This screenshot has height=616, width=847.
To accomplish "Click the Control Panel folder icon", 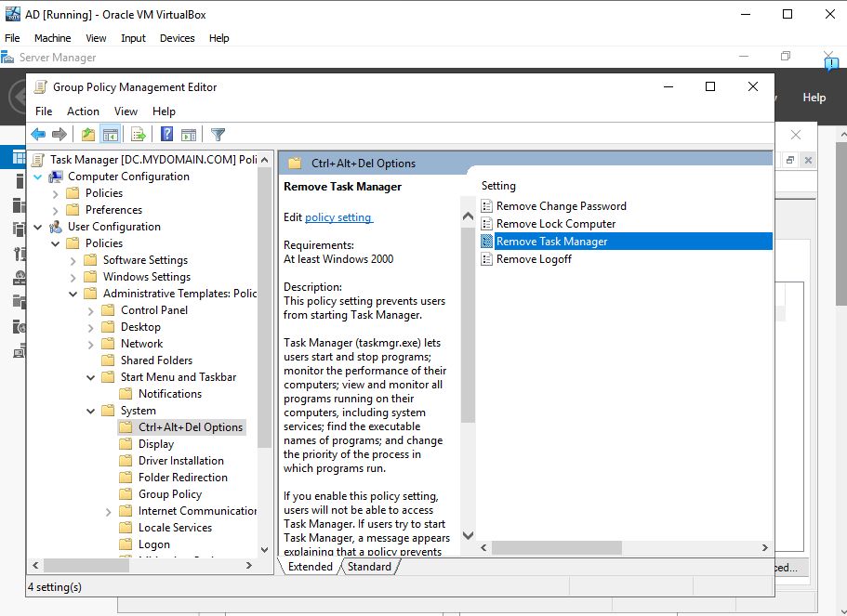I will [x=108, y=310].
